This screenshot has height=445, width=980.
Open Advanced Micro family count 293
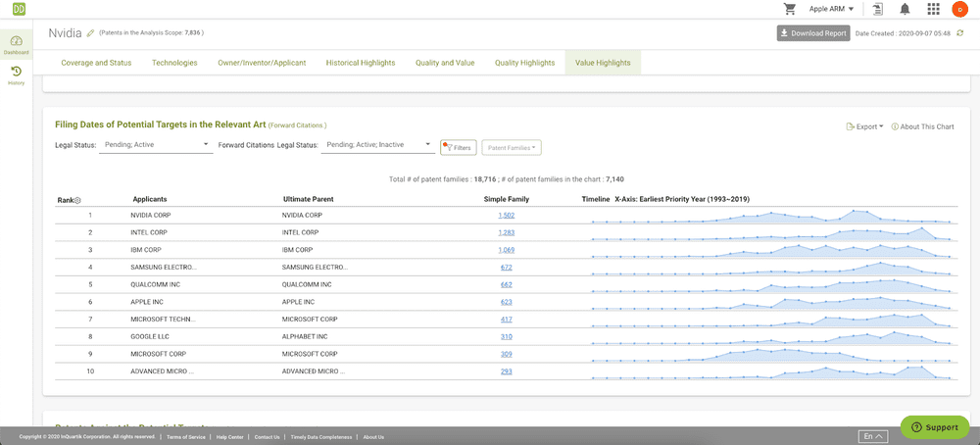pyautogui.click(x=507, y=371)
